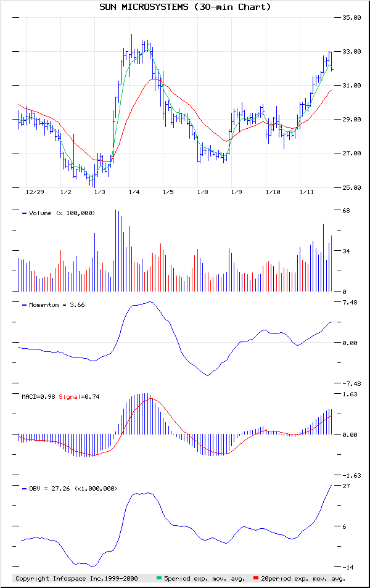Click the blue Momentum legend marker
The width and height of the screenshot is (370, 588).
pyautogui.click(x=25, y=305)
